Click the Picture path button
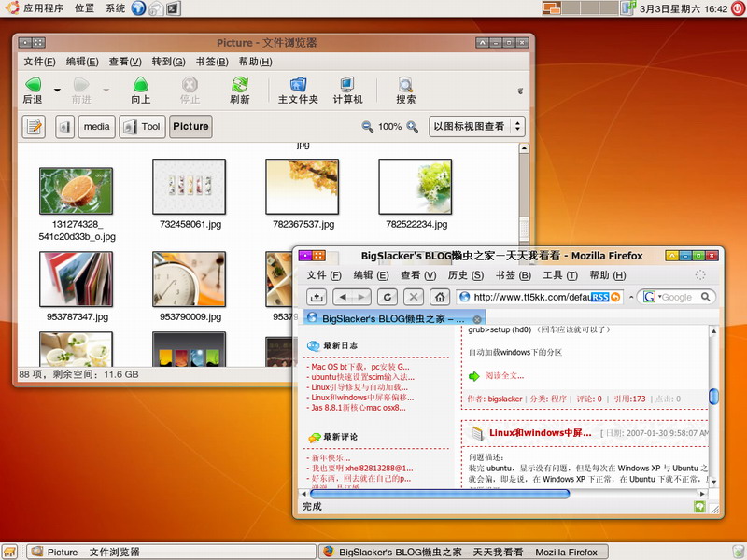The width and height of the screenshot is (747, 560). point(190,127)
